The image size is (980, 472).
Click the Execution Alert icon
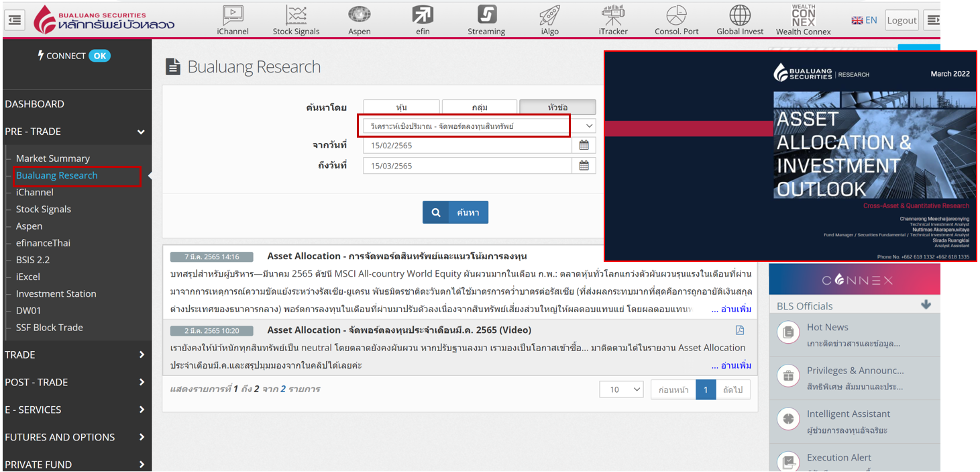788,462
